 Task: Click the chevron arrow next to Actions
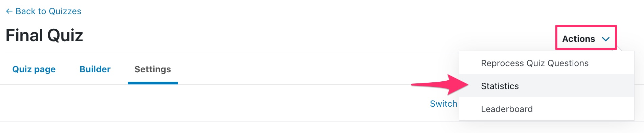point(606,39)
